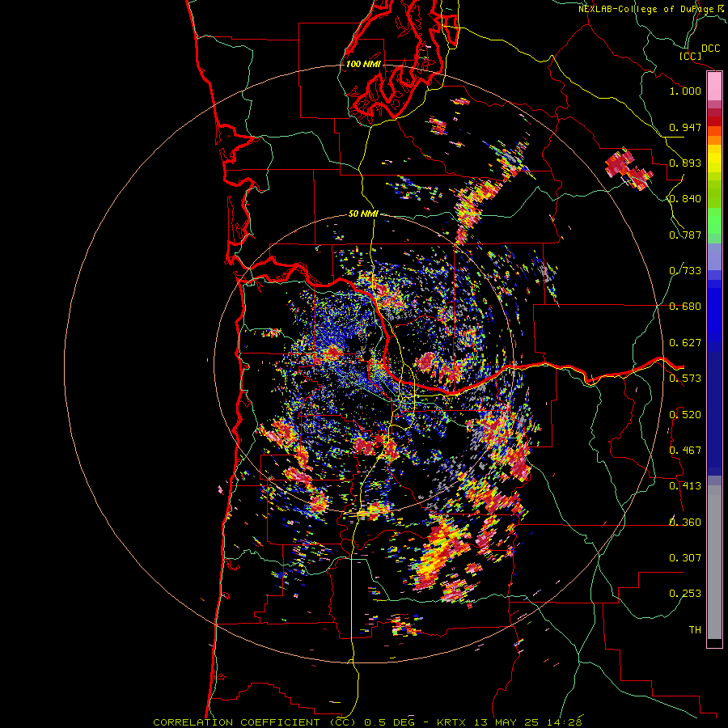Click the TH threshold label on scale

tap(695, 630)
